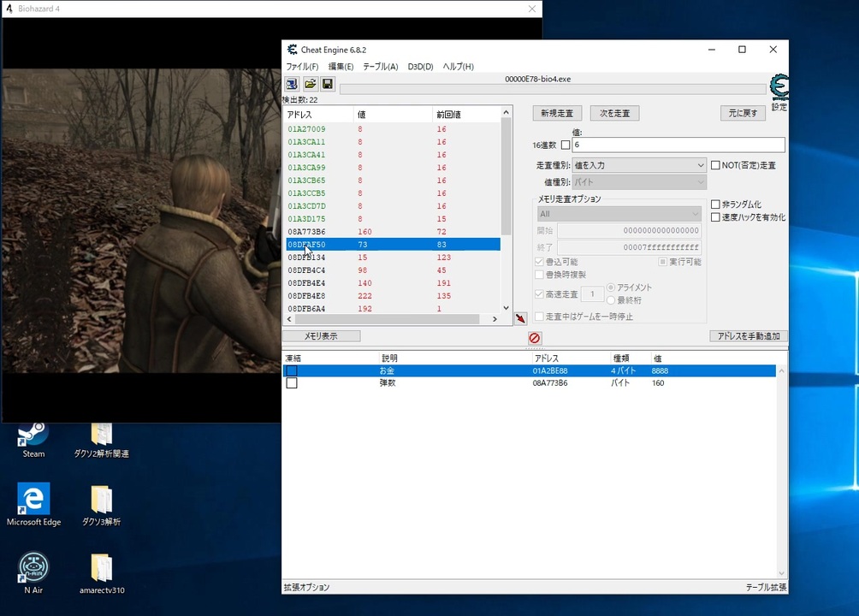
Task: Select アライメント radio button
Action: (611, 287)
